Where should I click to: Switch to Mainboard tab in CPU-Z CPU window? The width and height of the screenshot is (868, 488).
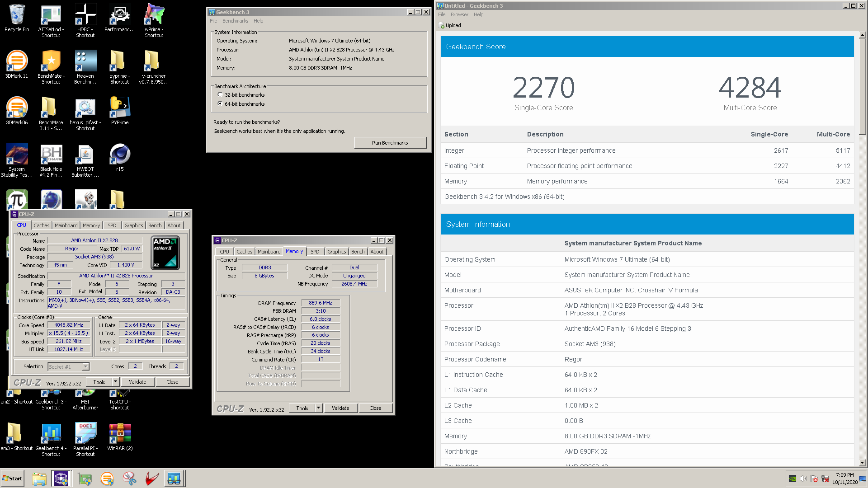click(x=66, y=225)
